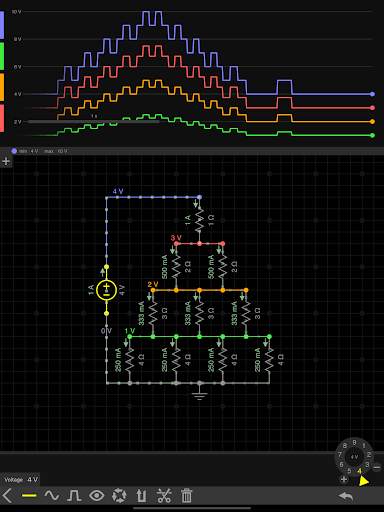The width and height of the screenshot is (384, 512).
Task: Tap the back chevron in the bottom toolbar
Action: (x=7, y=496)
